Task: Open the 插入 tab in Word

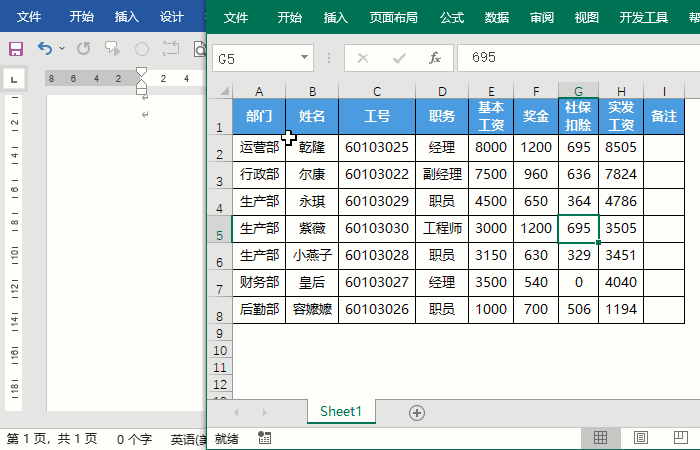Action: (x=127, y=17)
